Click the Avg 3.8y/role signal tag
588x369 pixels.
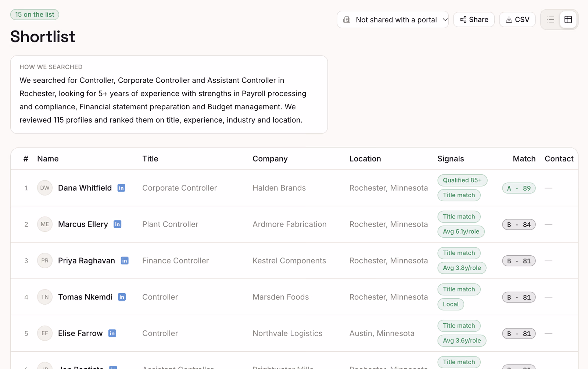462,268
